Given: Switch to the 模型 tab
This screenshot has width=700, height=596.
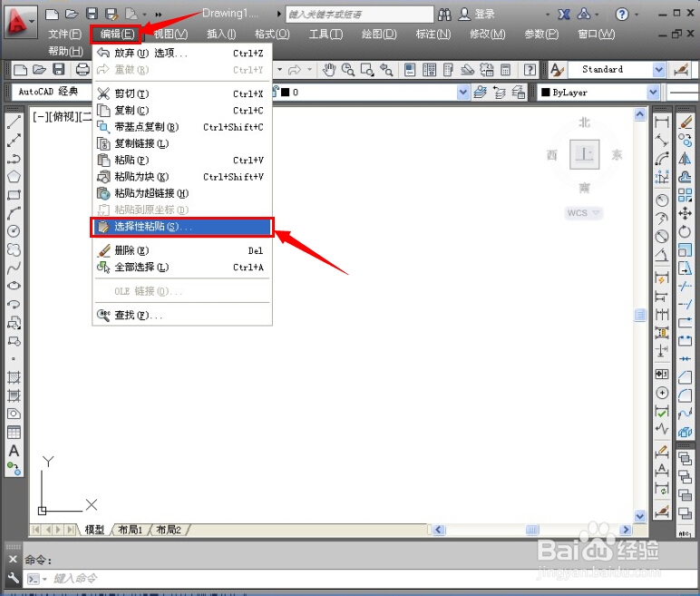Looking at the screenshot, I should [94, 530].
